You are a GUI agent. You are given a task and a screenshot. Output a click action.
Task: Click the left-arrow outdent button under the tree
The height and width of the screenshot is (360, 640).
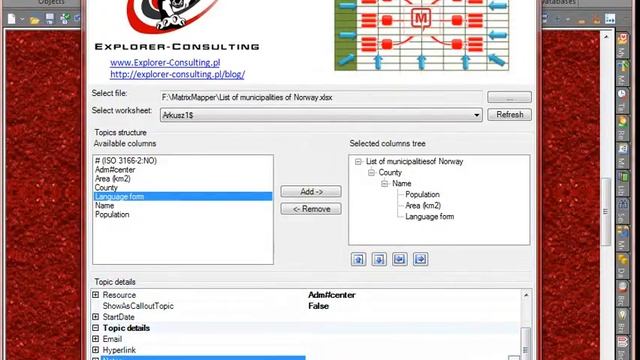(x=400, y=259)
